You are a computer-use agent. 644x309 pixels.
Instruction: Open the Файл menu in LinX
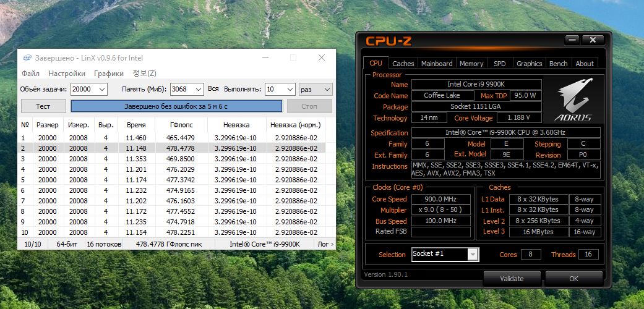point(31,74)
